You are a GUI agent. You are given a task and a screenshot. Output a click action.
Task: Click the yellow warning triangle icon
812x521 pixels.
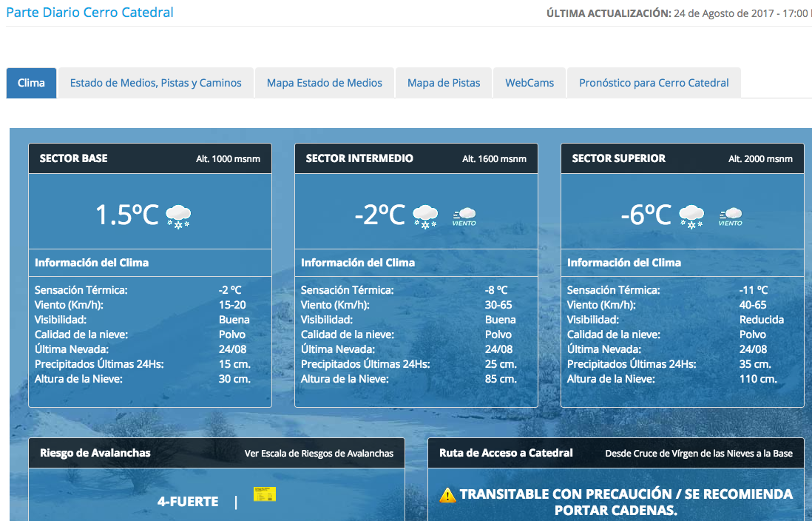pyautogui.click(x=447, y=495)
